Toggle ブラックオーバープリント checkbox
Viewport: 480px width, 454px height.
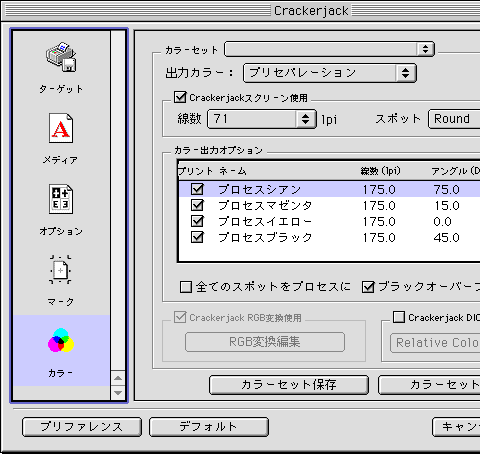click(x=368, y=287)
